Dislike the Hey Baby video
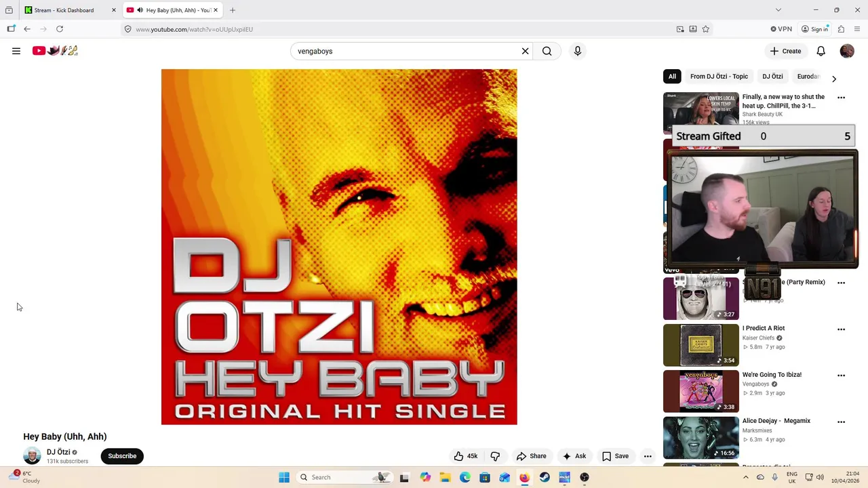The image size is (868, 488). tap(495, 456)
